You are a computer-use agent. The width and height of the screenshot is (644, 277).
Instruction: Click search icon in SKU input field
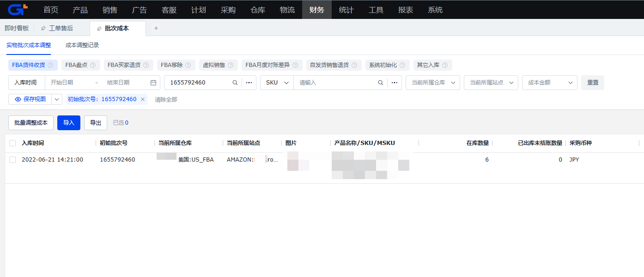tap(381, 83)
